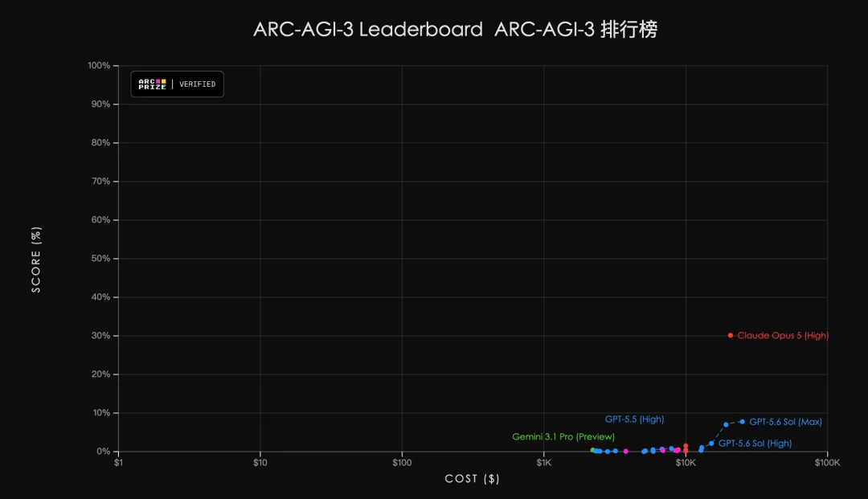Click the $1 tick label on cost axis
This screenshot has width=868, height=499.
coord(118,463)
